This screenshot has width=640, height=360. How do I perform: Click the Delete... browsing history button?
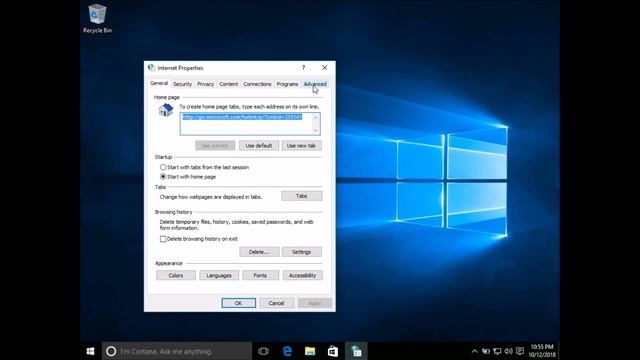(x=259, y=252)
